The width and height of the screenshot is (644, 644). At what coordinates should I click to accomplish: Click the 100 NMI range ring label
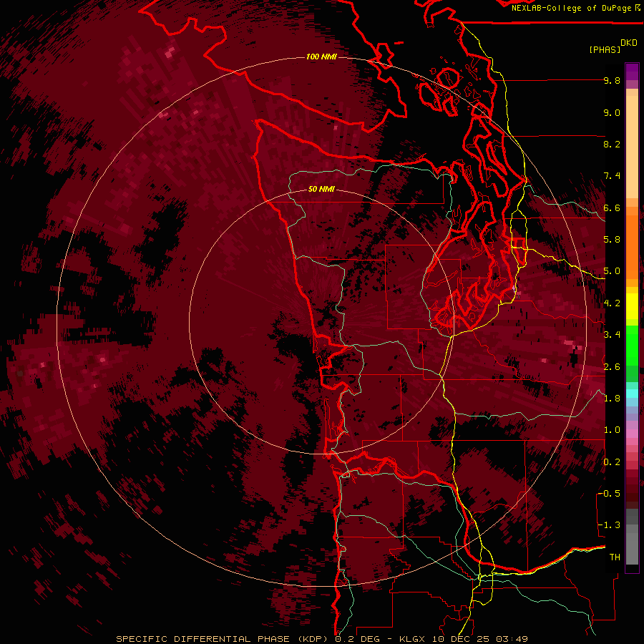(x=321, y=57)
